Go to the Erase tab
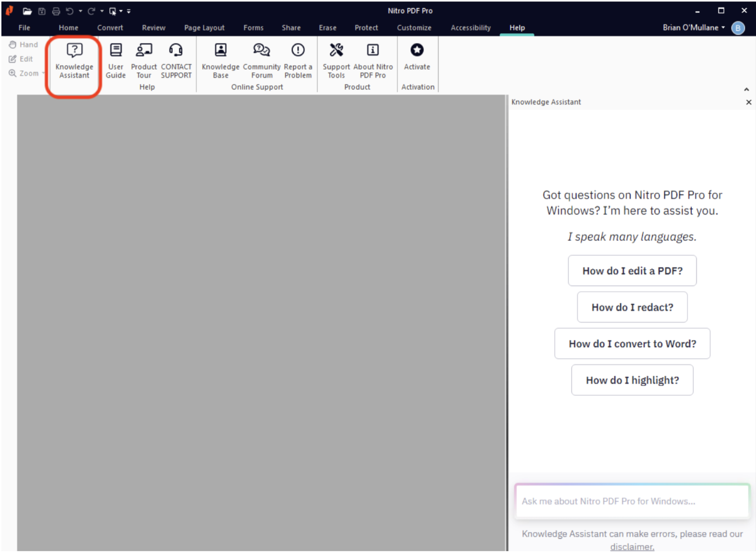This screenshot has height=554, width=756. (x=327, y=28)
